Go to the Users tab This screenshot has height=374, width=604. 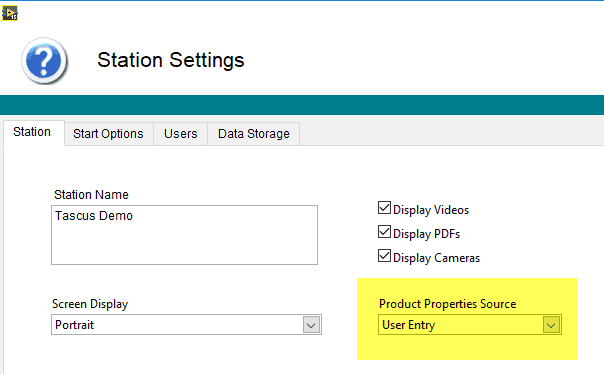[181, 134]
